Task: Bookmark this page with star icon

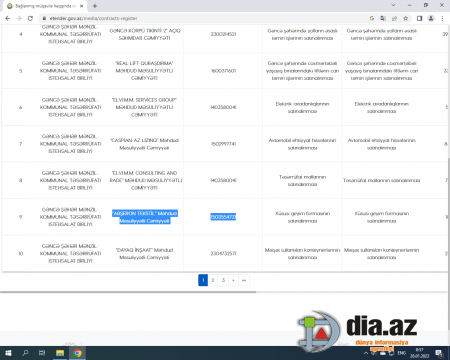Action: (406, 18)
